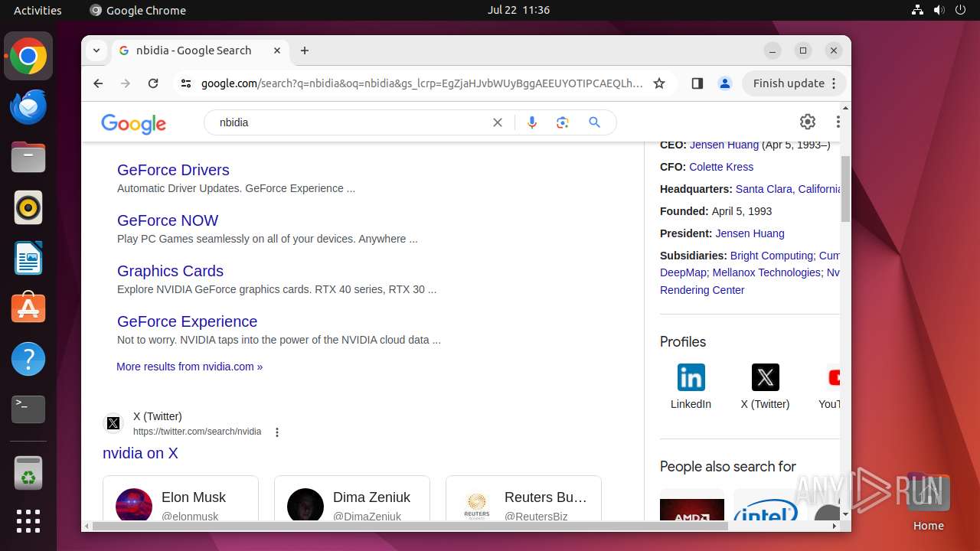Open the Home folder on the desktop
The width and height of the screenshot is (980, 551).
(928, 501)
